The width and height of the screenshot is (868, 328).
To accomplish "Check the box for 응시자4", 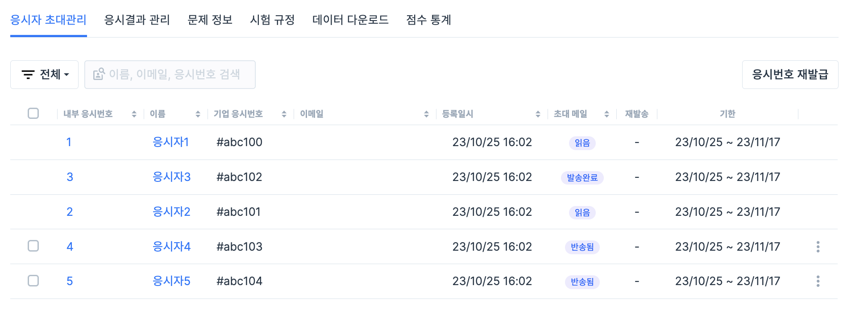I will tap(33, 246).
